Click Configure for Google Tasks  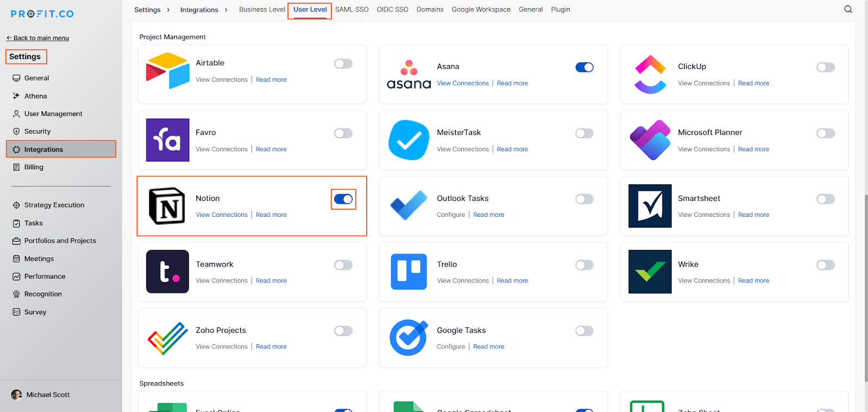pos(451,346)
